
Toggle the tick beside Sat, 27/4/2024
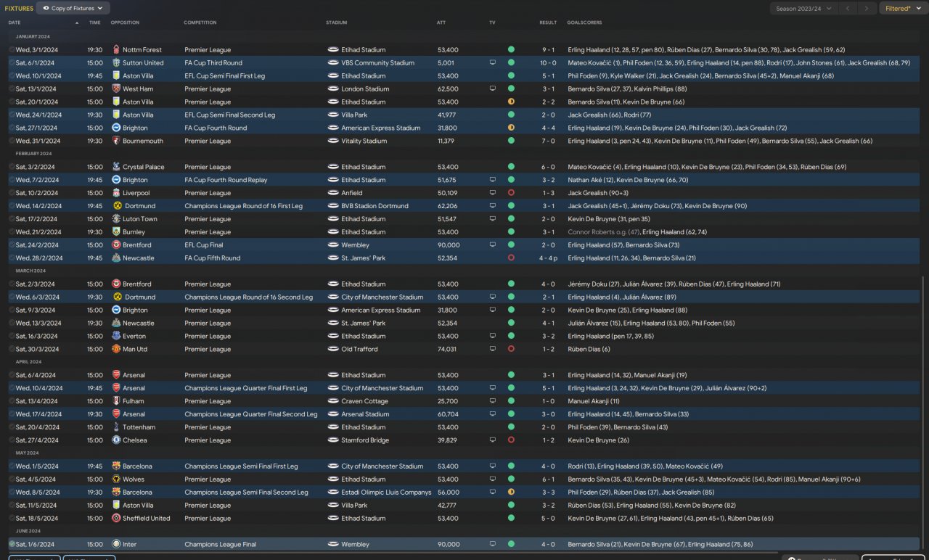[12, 440]
